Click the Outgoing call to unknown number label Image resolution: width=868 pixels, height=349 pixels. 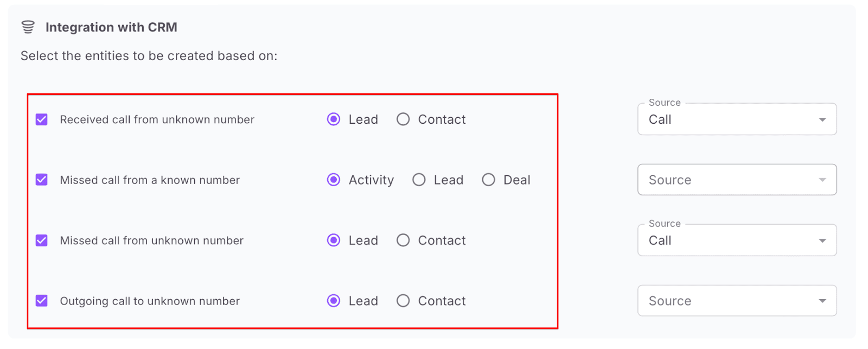[x=150, y=301]
